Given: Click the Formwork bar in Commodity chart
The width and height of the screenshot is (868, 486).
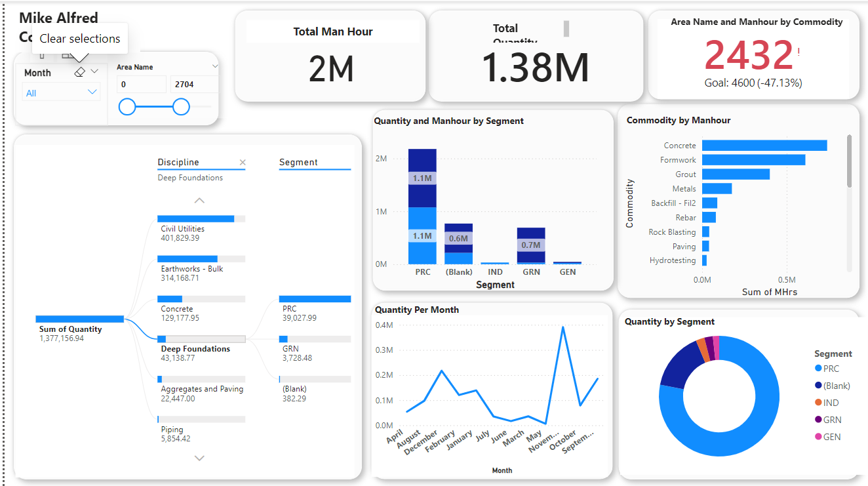Looking at the screenshot, I should pos(753,160).
